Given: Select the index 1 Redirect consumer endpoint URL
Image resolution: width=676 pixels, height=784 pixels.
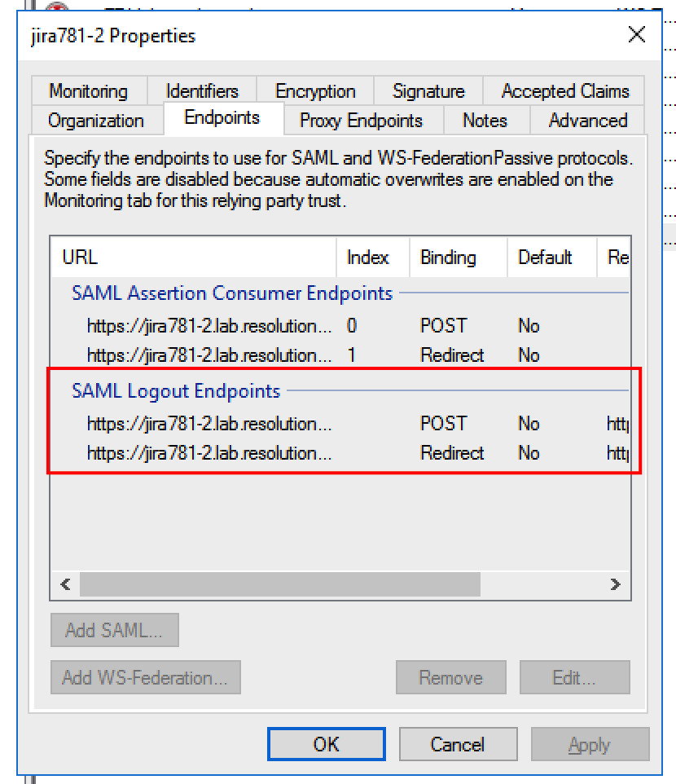Looking at the screenshot, I should tap(209, 355).
